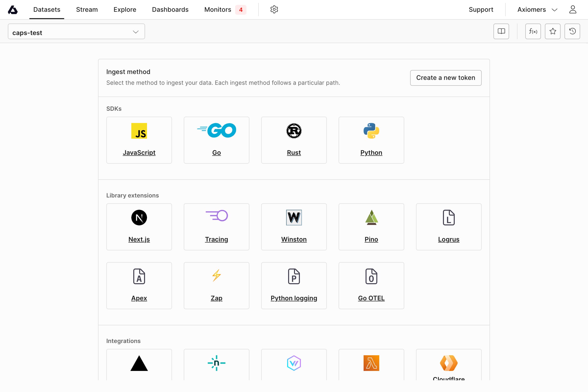
Task: Open the documentation book icon
Action: click(501, 31)
